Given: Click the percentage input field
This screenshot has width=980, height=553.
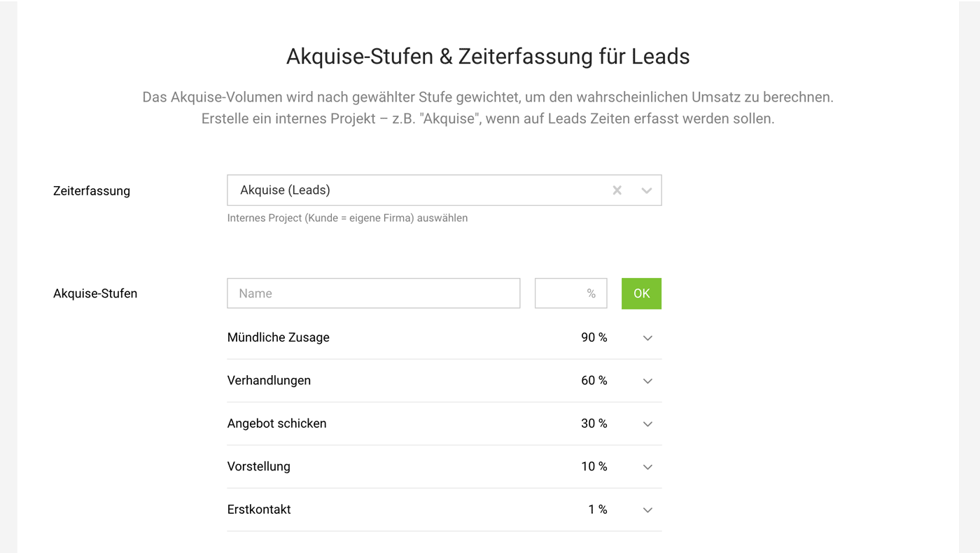Looking at the screenshot, I should [570, 293].
